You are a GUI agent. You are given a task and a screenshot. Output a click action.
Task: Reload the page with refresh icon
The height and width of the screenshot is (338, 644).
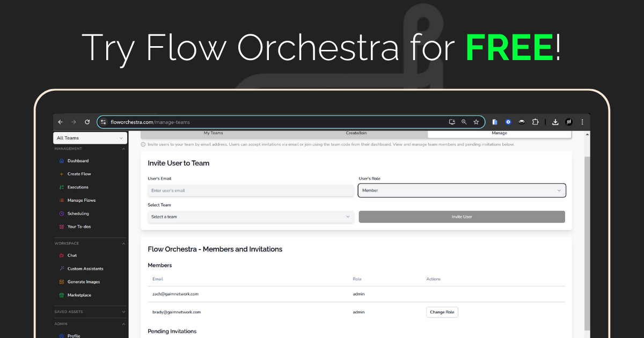(87, 122)
